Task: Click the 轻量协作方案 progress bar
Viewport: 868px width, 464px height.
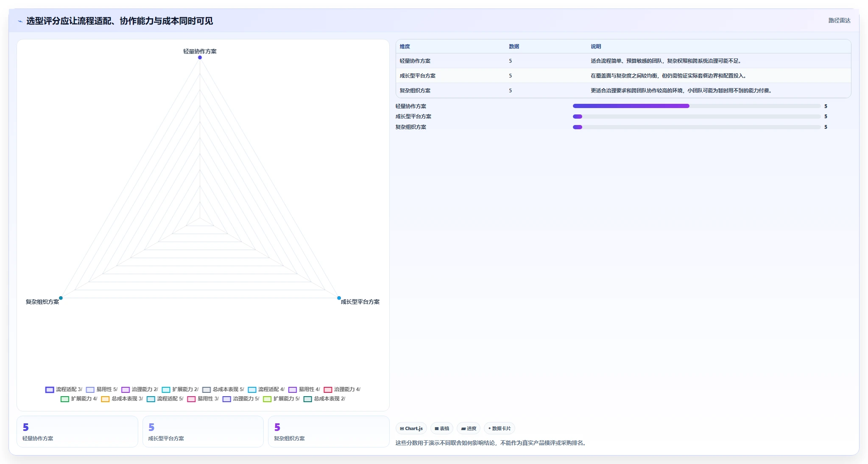Action: tap(697, 106)
